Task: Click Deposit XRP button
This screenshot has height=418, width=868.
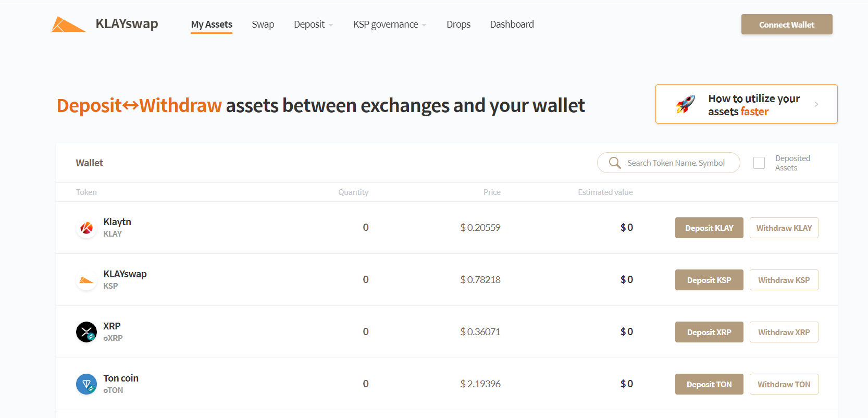Action: point(709,332)
